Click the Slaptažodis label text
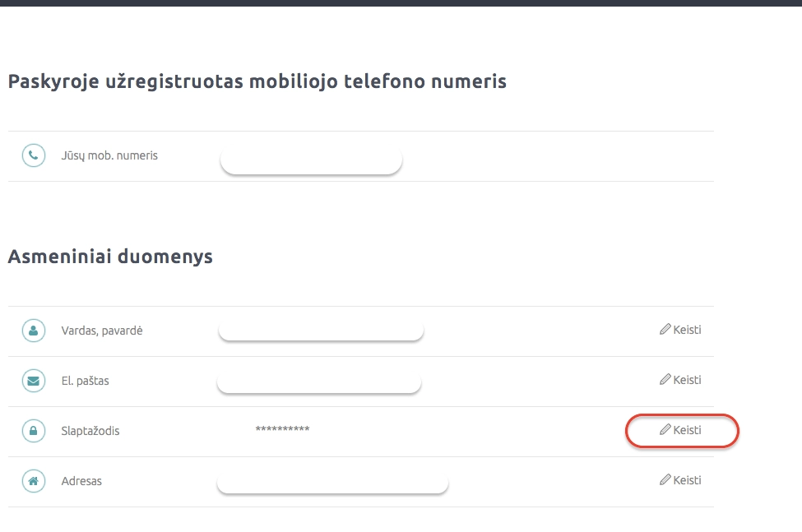 (90, 431)
